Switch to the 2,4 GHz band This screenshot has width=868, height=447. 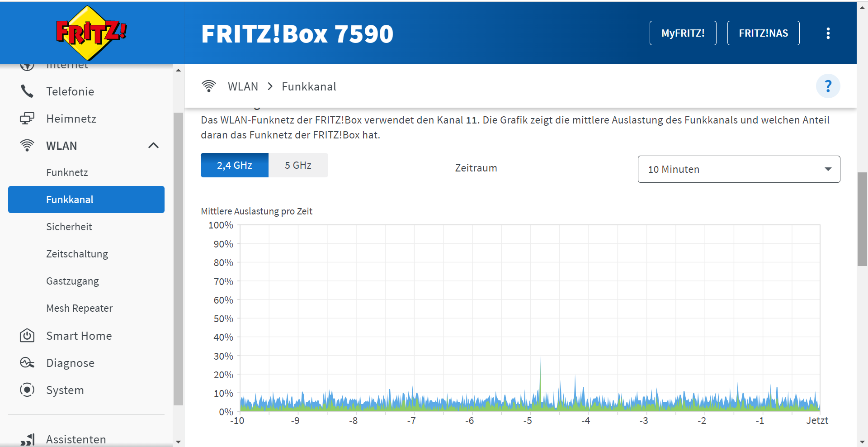tap(235, 165)
